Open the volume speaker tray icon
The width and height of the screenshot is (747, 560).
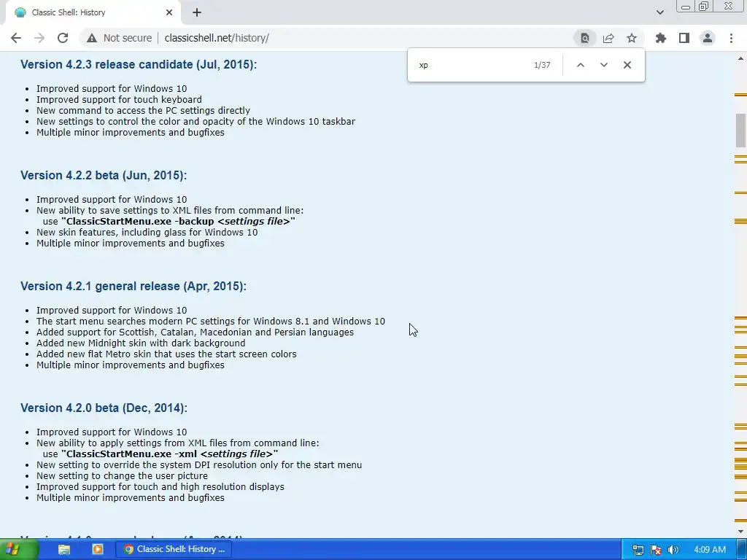pos(673,550)
